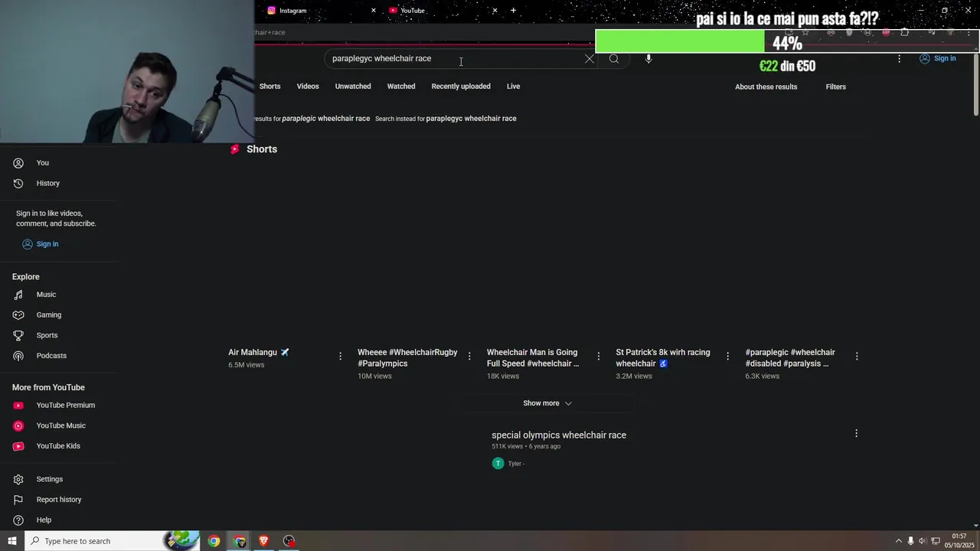Viewport: 980px width, 551px height.
Task: Close the Instagram browser tab
Action: [374, 11]
